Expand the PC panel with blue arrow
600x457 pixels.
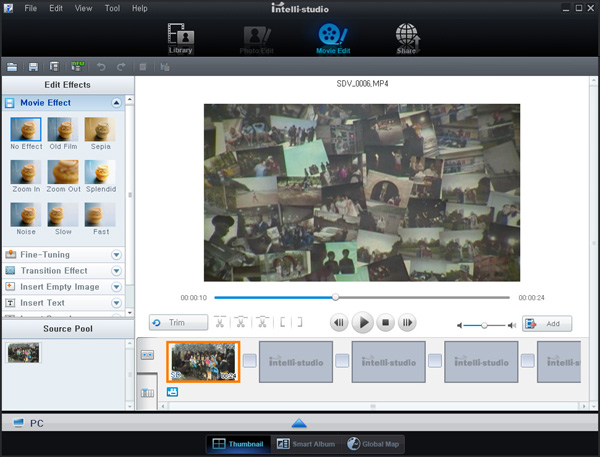tap(299, 423)
